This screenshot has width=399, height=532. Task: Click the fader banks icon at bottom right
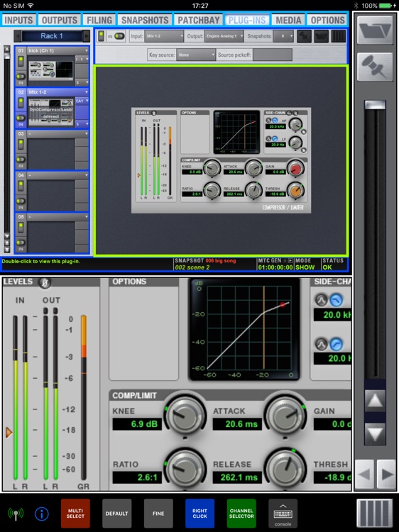(375, 514)
